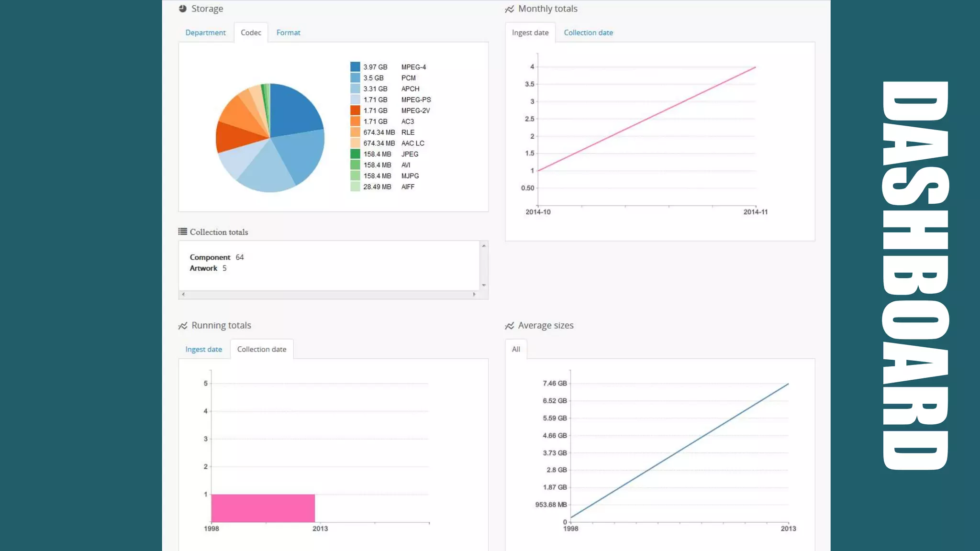Click the Average sizes chart icon
This screenshot has width=980, height=551.
click(x=510, y=326)
